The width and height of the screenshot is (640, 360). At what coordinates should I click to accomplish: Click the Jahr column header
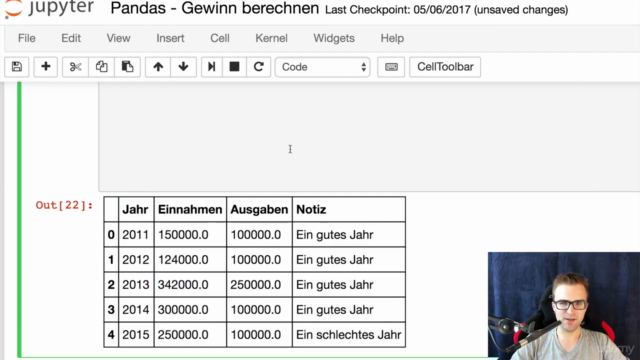click(136, 209)
